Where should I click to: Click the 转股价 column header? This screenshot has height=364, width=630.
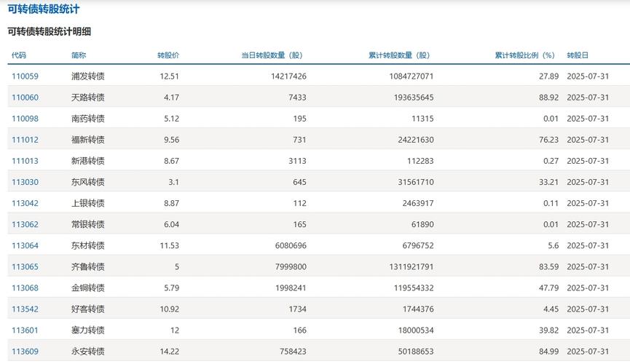click(x=168, y=55)
